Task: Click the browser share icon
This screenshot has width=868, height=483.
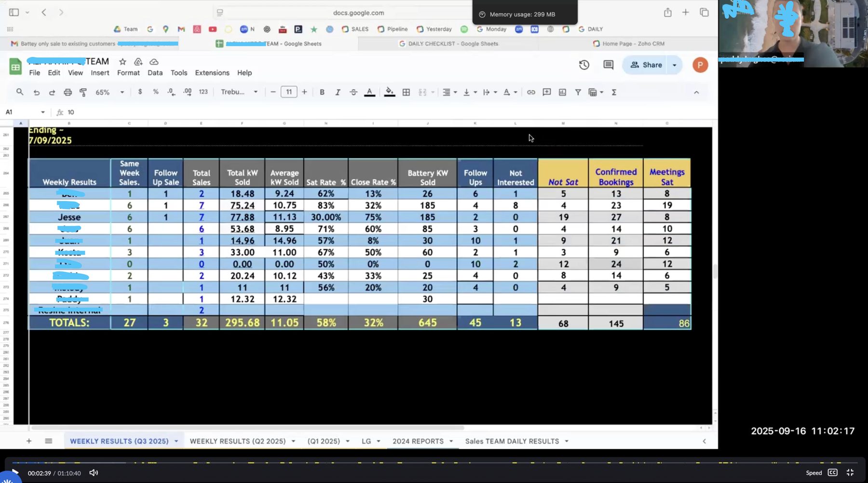Action: [x=667, y=13]
